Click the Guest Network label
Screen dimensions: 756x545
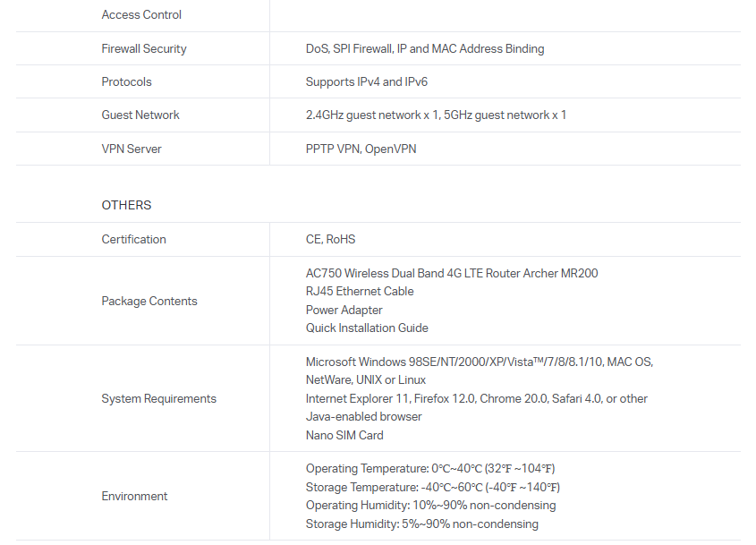[x=140, y=115]
